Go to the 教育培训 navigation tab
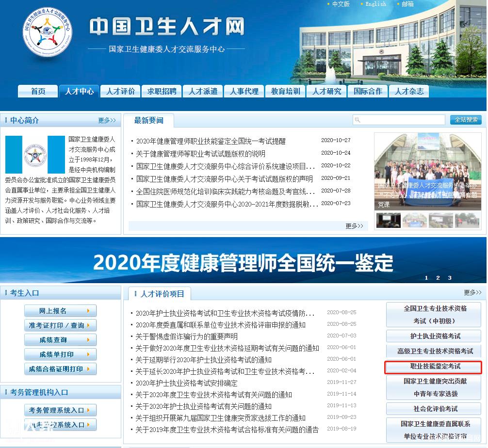Screen dimensions: 488x448 coord(285,91)
